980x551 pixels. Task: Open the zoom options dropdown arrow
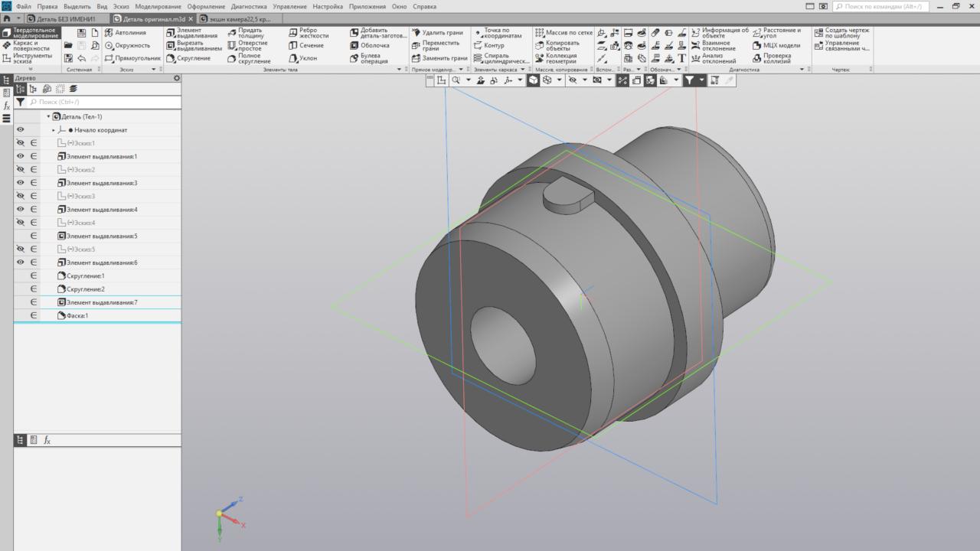[x=468, y=80]
